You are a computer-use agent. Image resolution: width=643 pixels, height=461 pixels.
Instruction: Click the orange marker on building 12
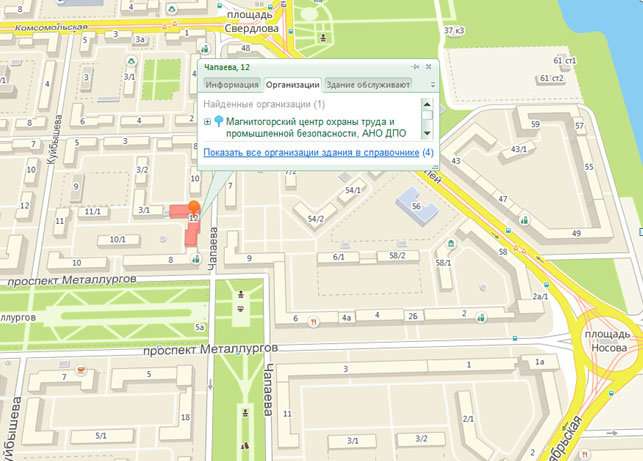(194, 208)
